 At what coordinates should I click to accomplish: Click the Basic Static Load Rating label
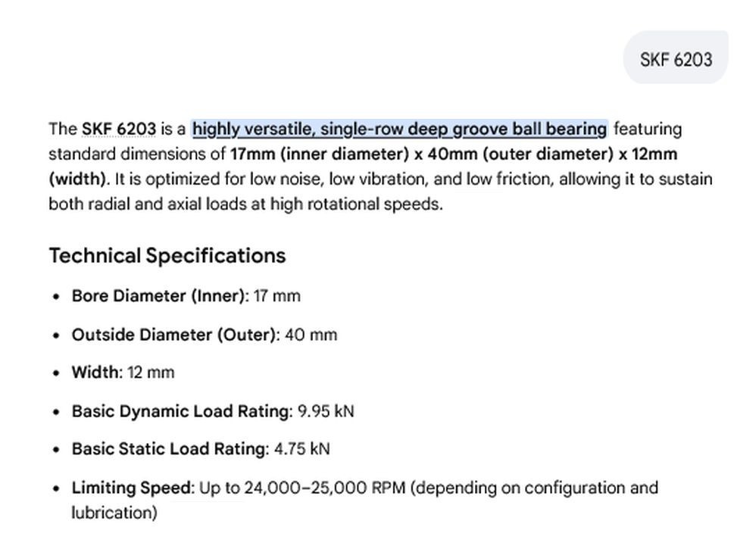tap(168, 448)
